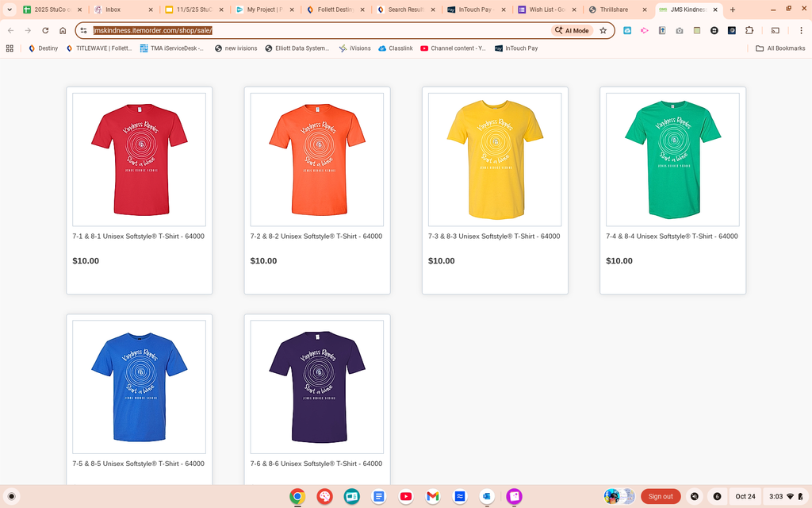Open the tab search dropdown arrow
The image size is (812, 508).
9,10
